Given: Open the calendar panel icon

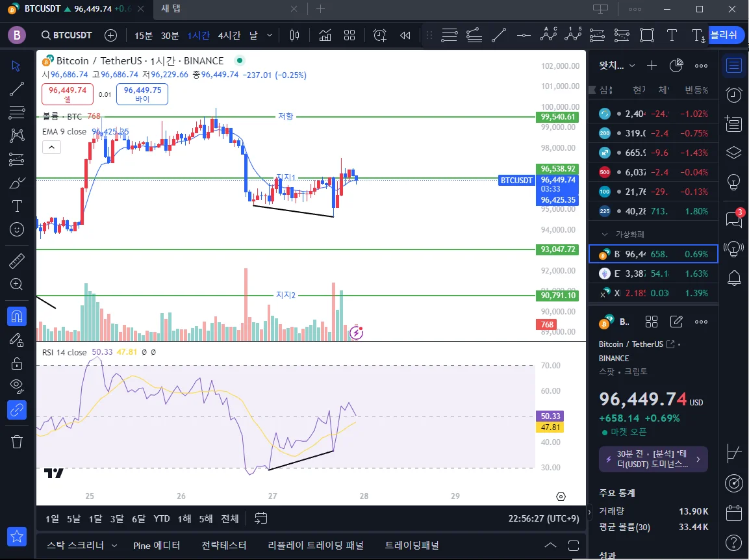Looking at the screenshot, I should pos(733,513).
